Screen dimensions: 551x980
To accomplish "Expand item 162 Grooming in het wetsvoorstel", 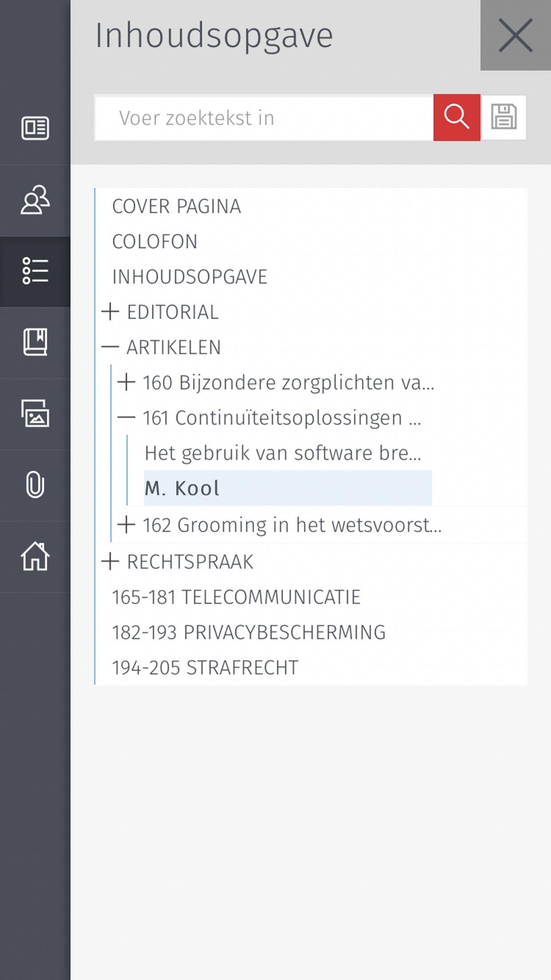I will pyautogui.click(x=126, y=525).
